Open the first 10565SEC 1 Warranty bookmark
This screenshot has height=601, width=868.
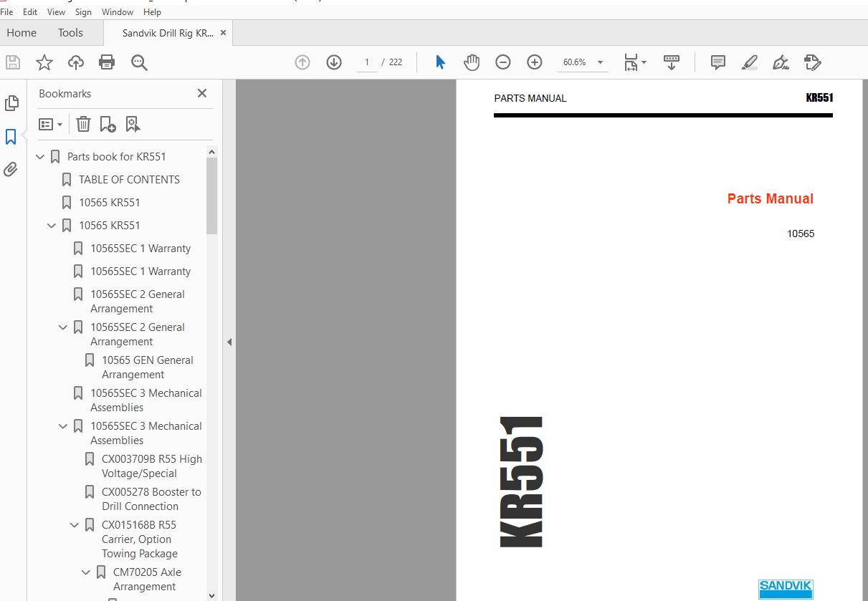[140, 249]
